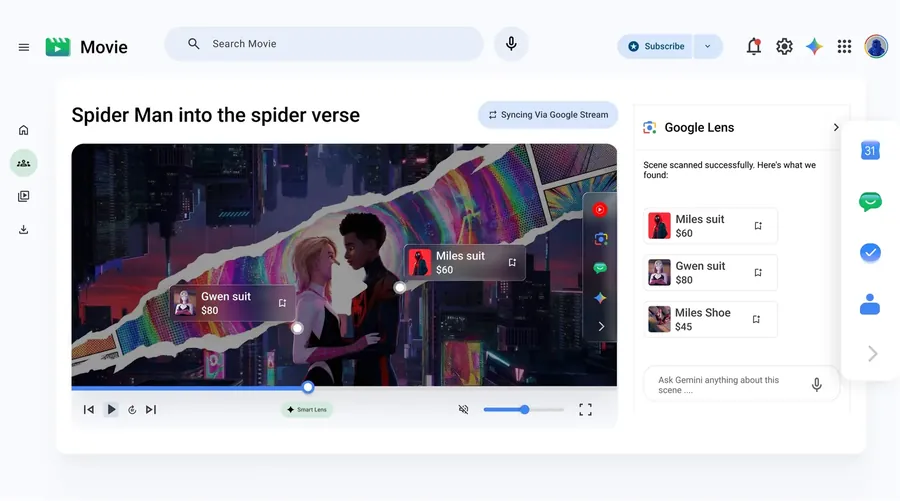Toggle the Smart Lens chip

[307, 410]
